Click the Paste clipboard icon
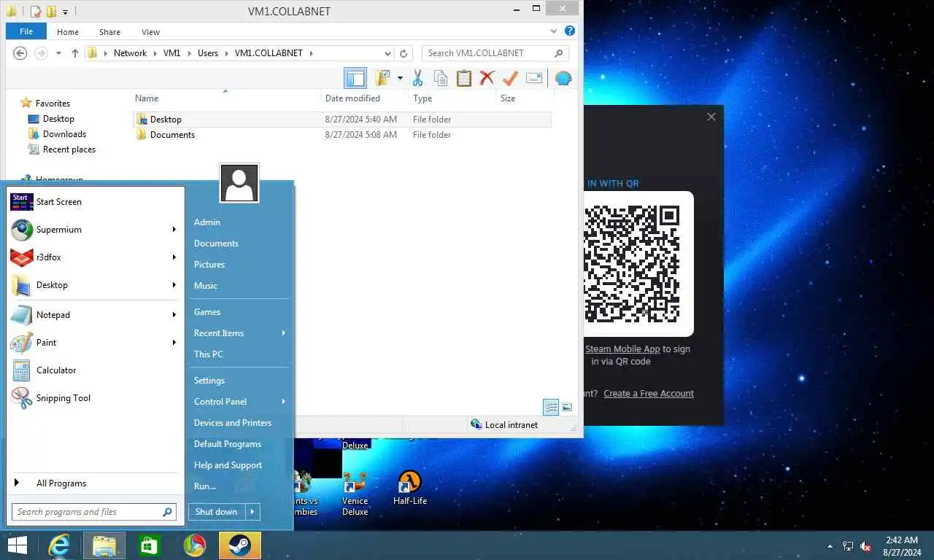934x560 pixels. click(x=463, y=78)
